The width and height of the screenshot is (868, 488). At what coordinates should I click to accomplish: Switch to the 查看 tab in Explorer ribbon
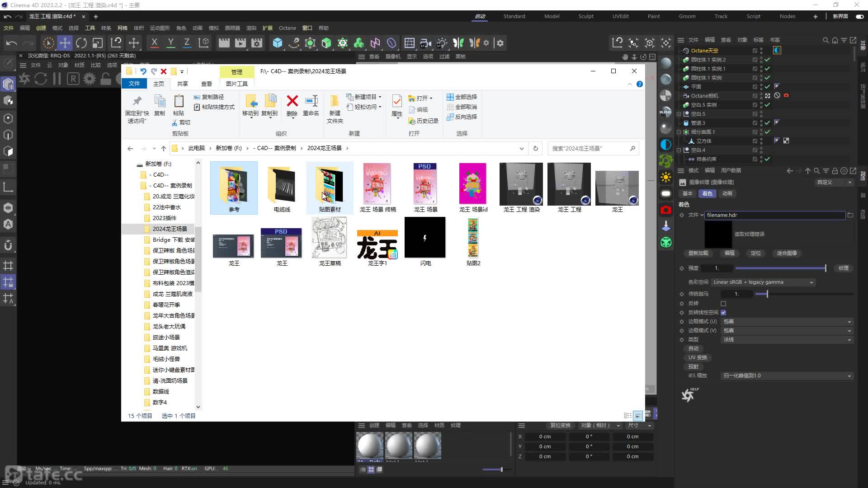tap(207, 84)
